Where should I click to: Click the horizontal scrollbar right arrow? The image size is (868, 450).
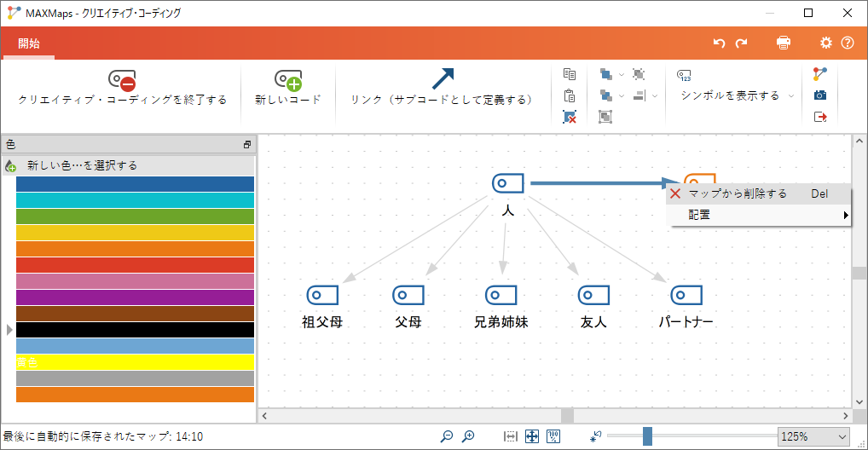(845, 416)
